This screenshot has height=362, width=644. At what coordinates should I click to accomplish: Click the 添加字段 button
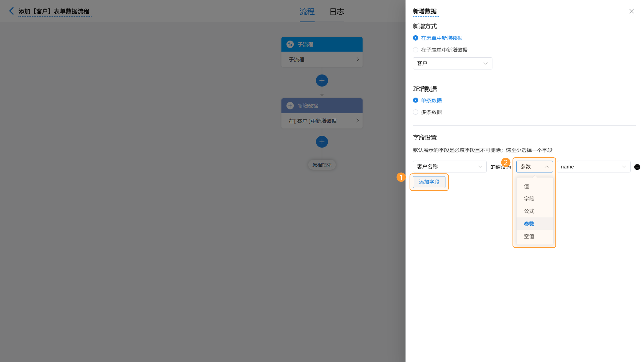[429, 182]
